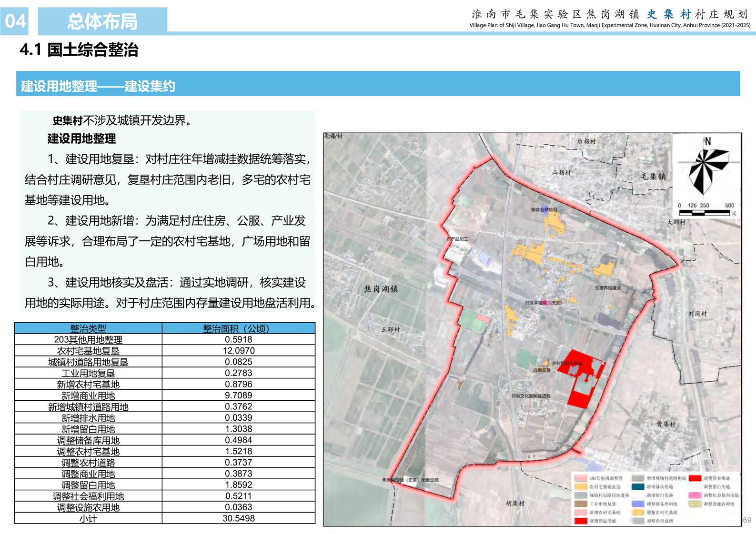Click the 农产品加工 label on map
This screenshot has height=534, width=756.
[456, 239]
